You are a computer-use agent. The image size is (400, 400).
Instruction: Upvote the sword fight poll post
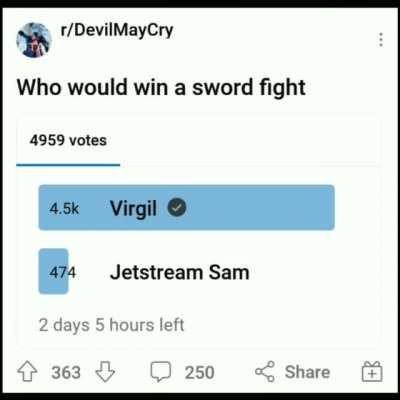[x=27, y=372]
